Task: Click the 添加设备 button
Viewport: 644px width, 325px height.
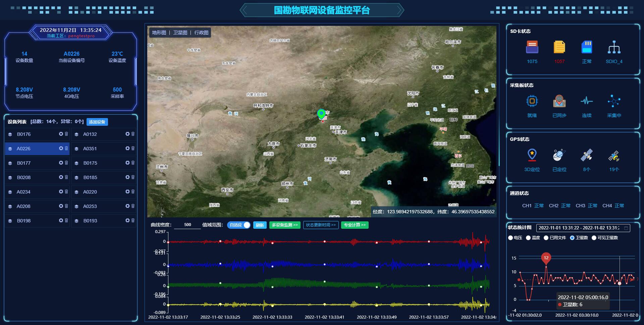Action: click(97, 122)
